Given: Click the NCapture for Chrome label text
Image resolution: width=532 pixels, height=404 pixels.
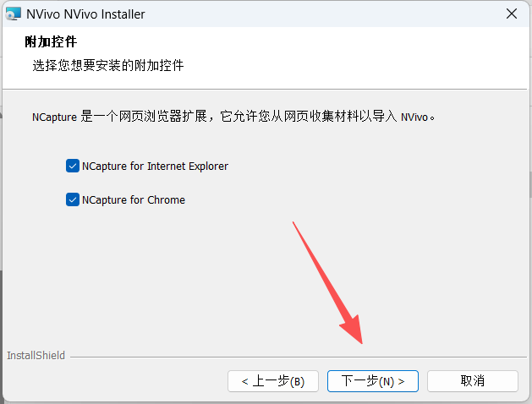Looking at the screenshot, I should [134, 200].
